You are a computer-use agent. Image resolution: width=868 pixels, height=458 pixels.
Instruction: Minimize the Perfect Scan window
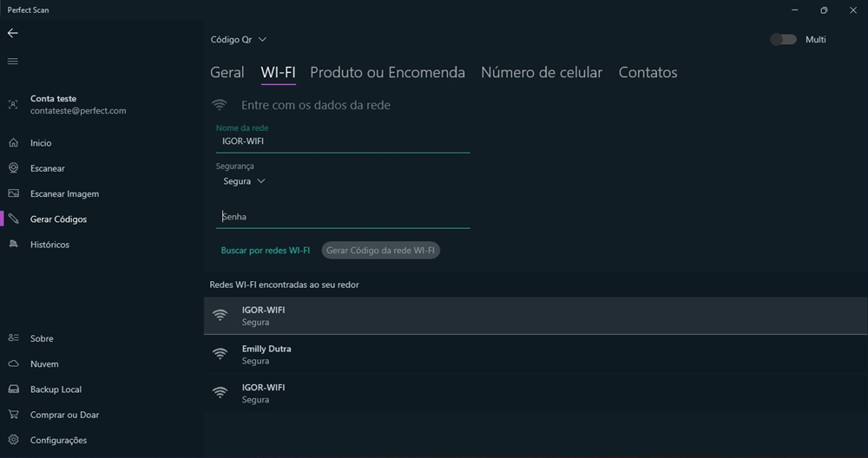[795, 10]
